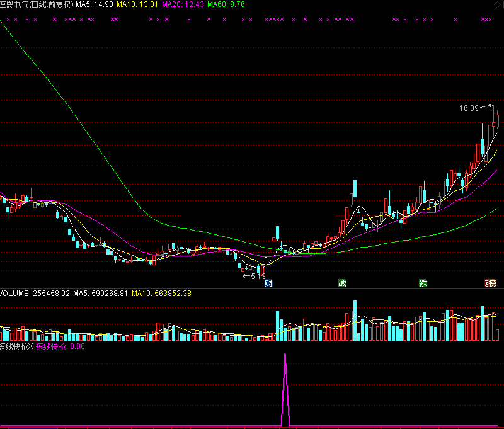Click the MA60: 9.76 label
The height and width of the screenshot is (429, 504).
pos(226,4)
